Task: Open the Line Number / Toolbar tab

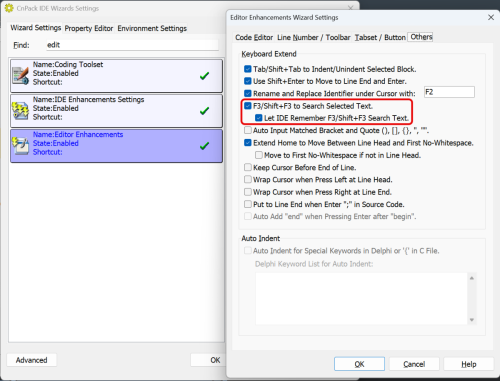Action: [x=314, y=37]
